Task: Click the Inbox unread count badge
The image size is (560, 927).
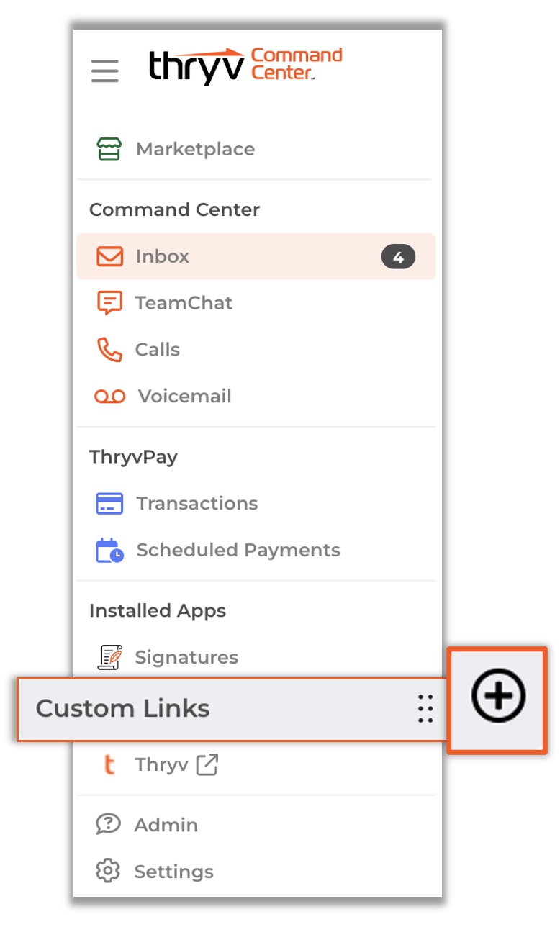Action: click(398, 257)
